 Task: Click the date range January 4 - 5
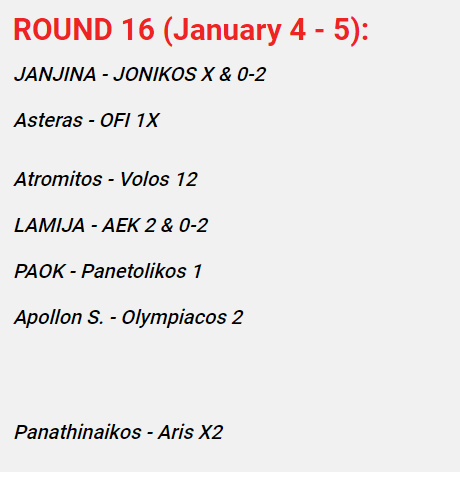click(262, 31)
